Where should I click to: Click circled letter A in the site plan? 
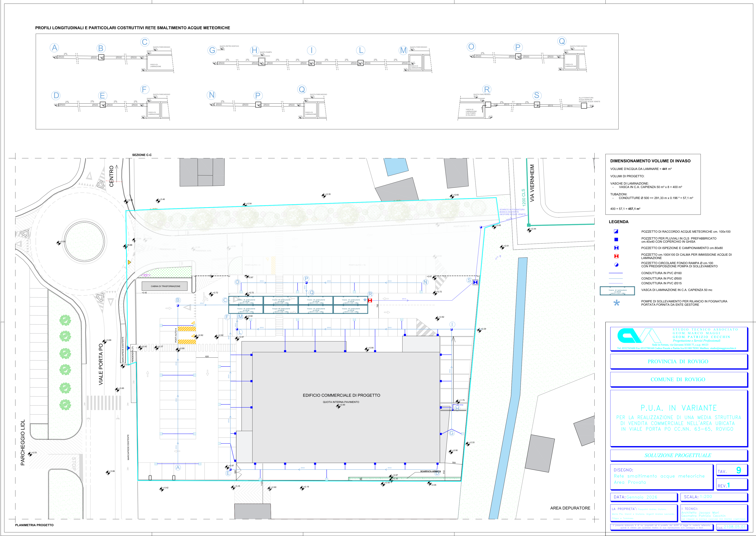pos(178,467)
